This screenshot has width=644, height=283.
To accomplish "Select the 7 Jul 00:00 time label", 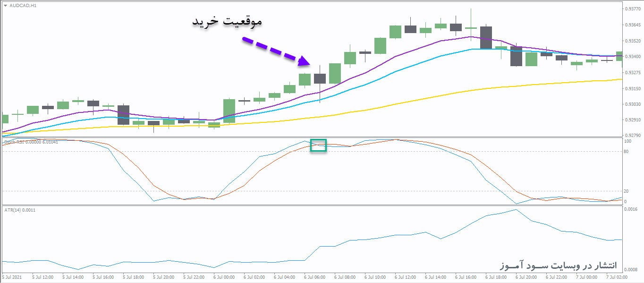I will click(586, 277).
